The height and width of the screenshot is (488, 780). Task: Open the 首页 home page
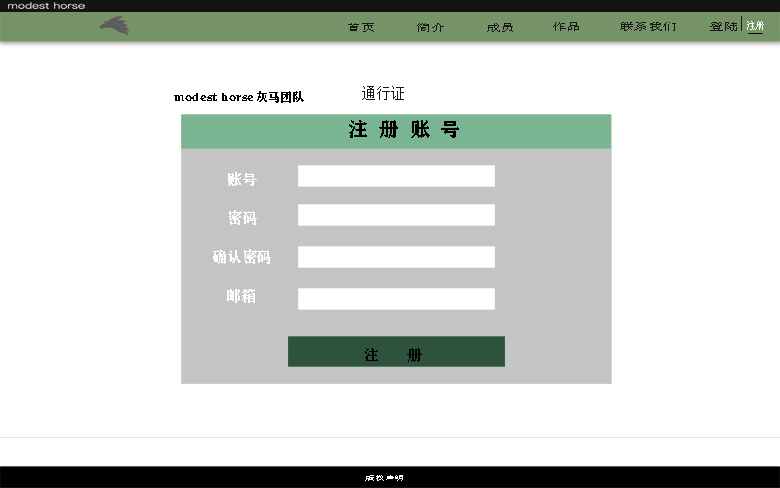(361, 27)
